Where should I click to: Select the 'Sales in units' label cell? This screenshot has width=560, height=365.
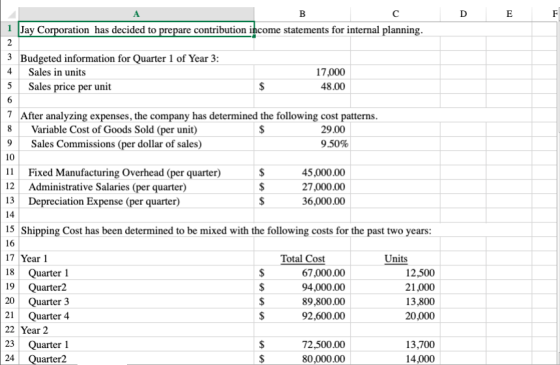tap(136, 72)
